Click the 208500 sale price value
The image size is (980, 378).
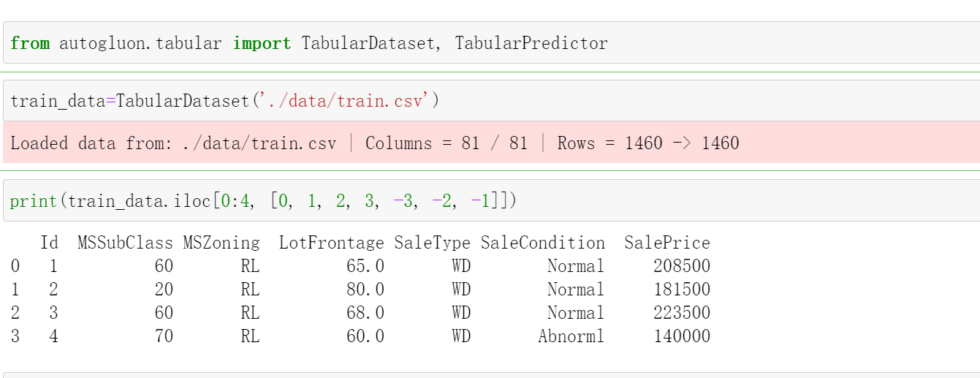click(x=681, y=266)
